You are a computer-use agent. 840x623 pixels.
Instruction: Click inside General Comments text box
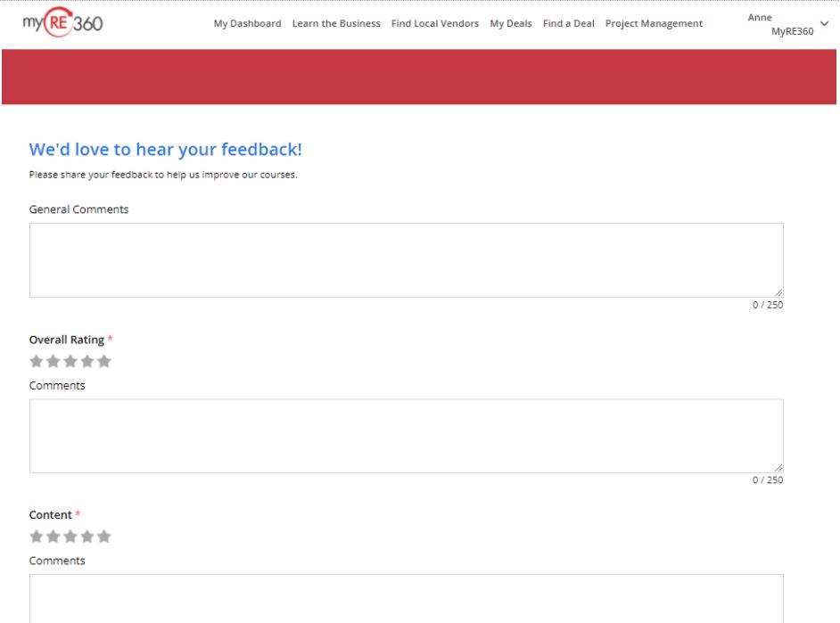406,259
